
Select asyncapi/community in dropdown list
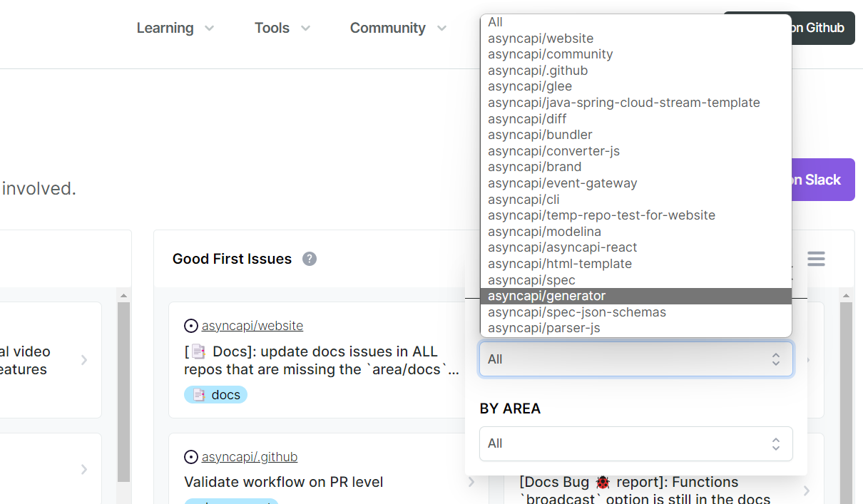click(636, 54)
